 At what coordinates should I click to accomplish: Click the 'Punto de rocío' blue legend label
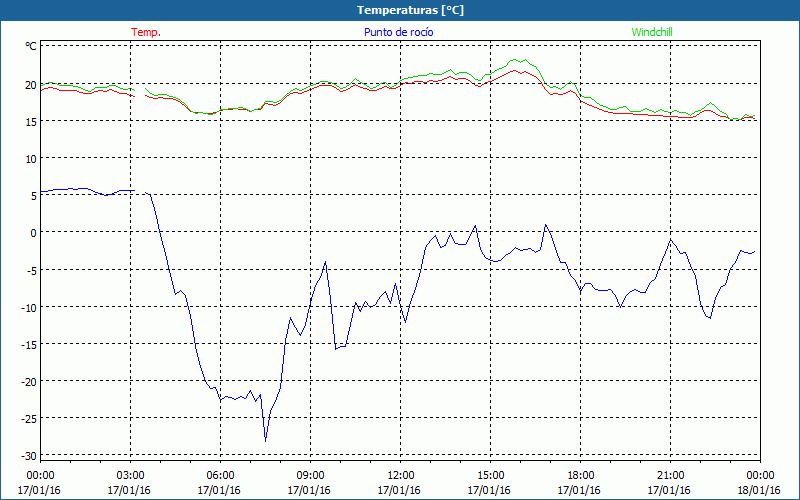coord(398,32)
